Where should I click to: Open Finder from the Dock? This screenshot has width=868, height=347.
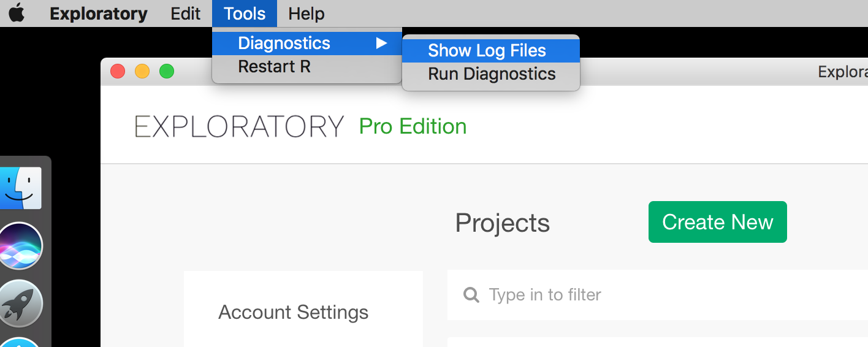(x=21, y=188)
